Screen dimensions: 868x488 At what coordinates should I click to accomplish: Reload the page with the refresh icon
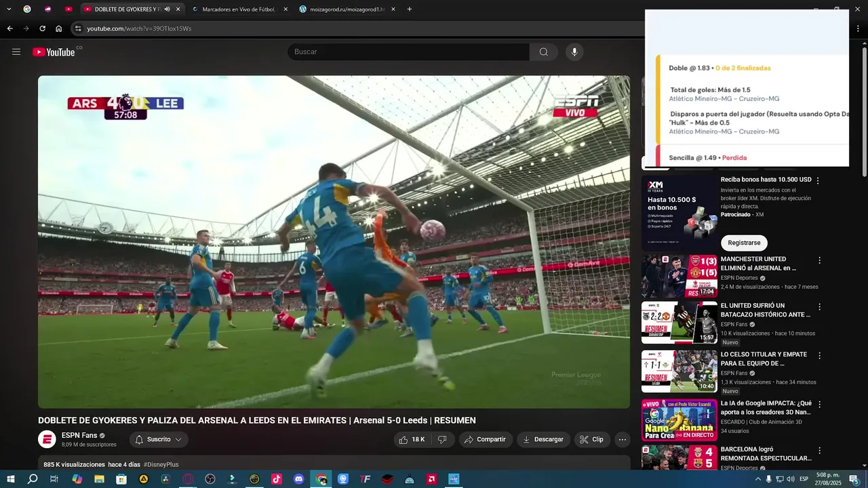click(x=42, y=28)
